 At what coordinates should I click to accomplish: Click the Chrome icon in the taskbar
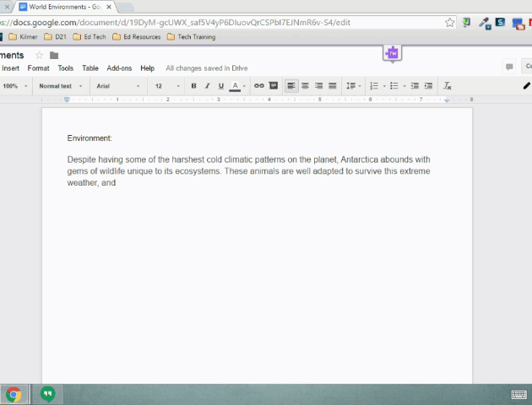pos(14,394)
